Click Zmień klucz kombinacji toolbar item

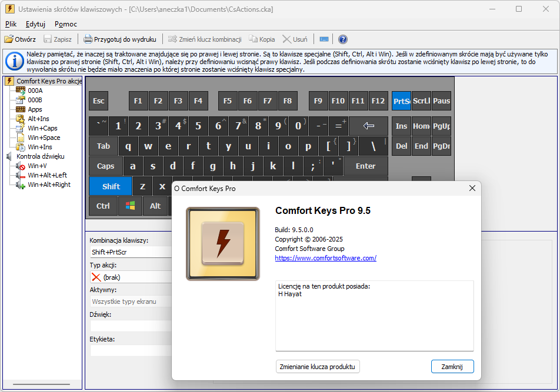205,39
